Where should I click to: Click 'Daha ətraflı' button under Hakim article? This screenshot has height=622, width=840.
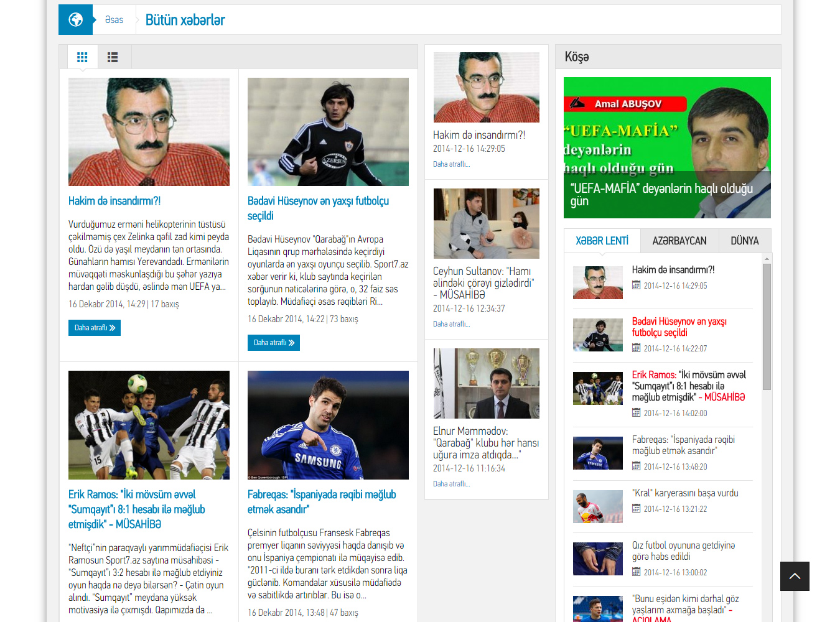(x=95, y=328)
